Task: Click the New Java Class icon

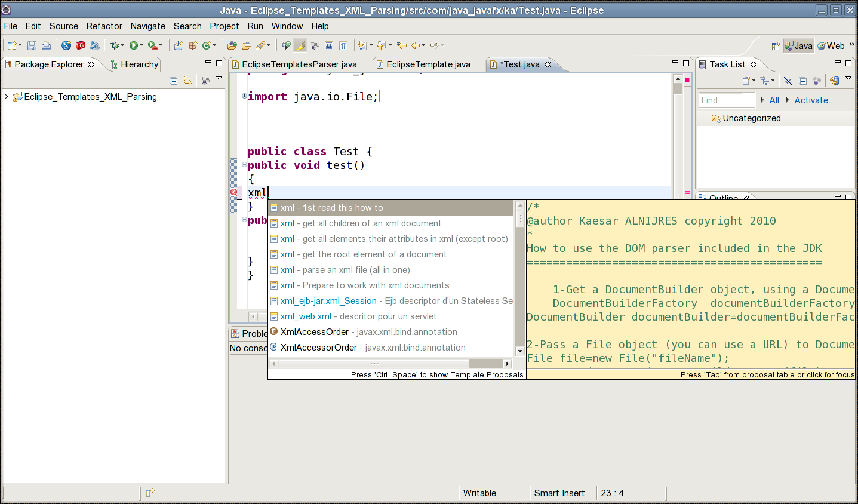Action: point(207,45)
